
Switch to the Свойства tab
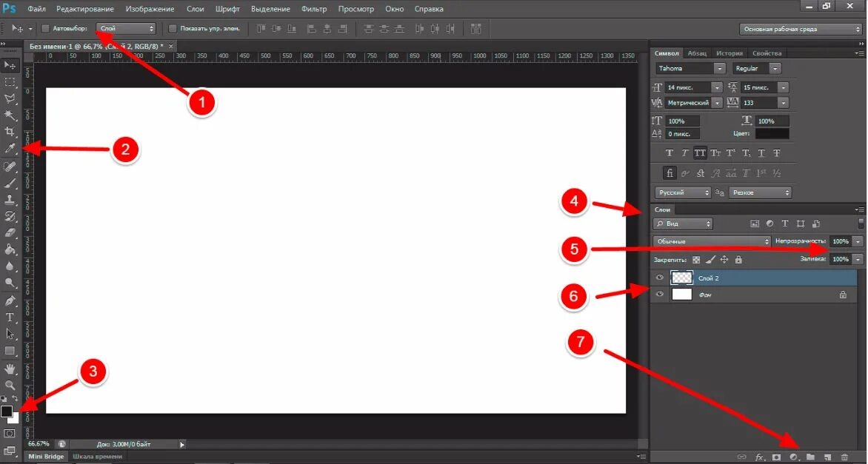tap(767, 53)
